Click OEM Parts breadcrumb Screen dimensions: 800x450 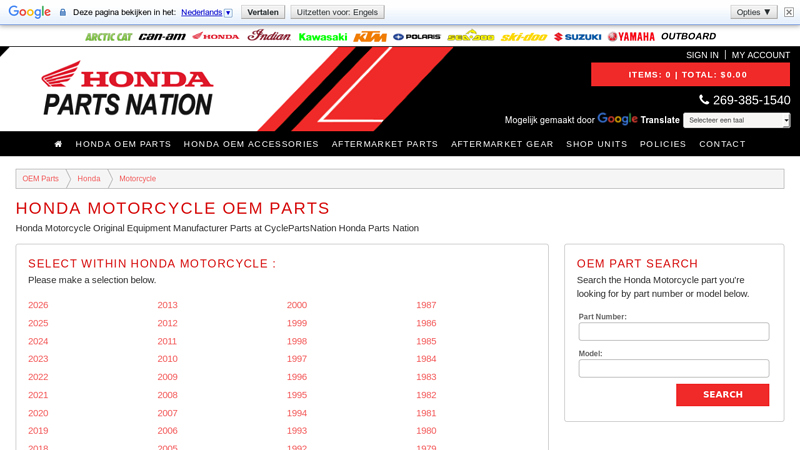point(40,179)
